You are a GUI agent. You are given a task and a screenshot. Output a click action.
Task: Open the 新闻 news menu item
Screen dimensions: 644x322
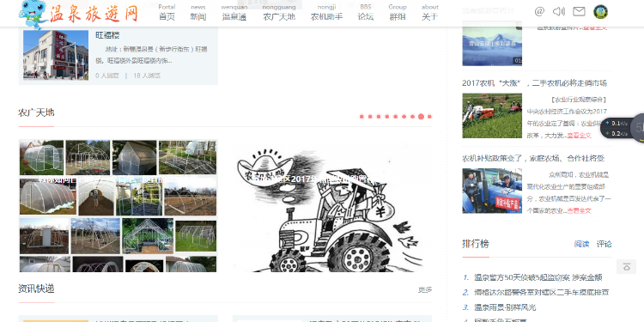click(x=198, y=12)
